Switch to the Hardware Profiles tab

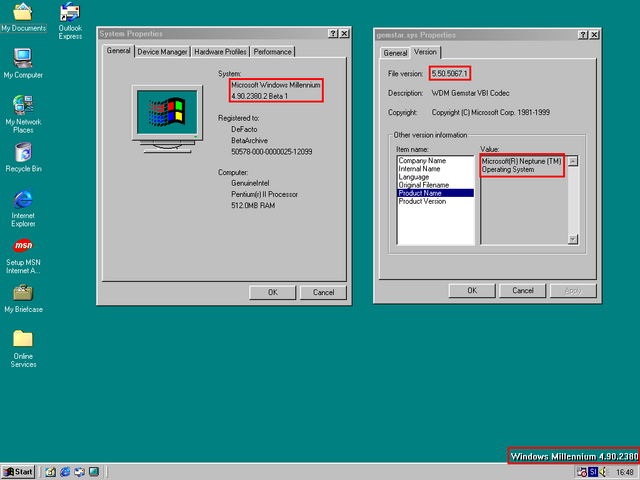pyautogui.click(x=220, y=52)
